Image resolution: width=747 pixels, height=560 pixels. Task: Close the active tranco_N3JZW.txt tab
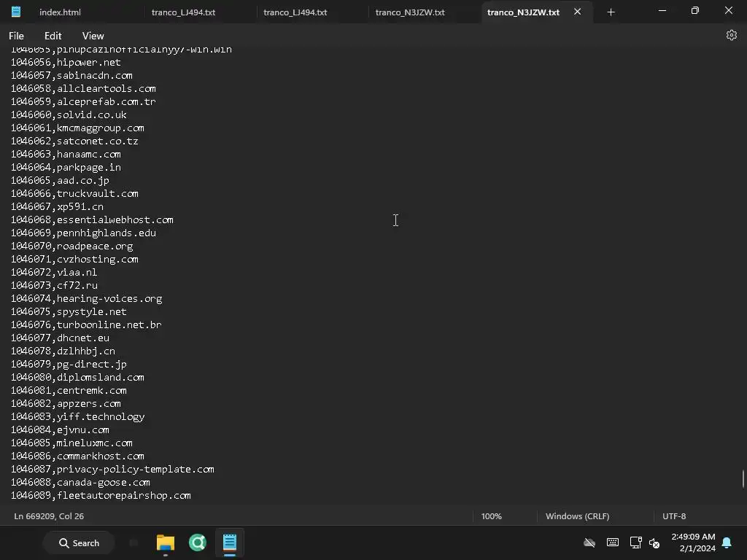pos(578,12)
